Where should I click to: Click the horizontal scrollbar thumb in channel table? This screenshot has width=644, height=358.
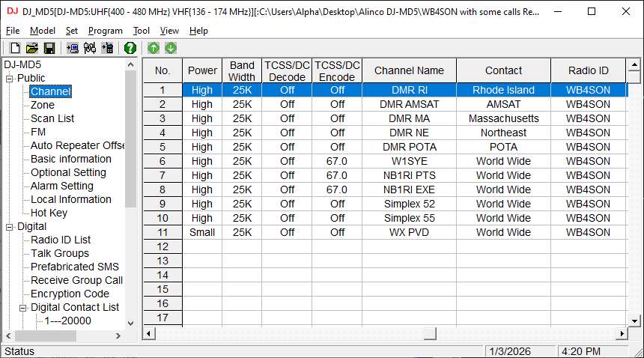coord(429,333)
